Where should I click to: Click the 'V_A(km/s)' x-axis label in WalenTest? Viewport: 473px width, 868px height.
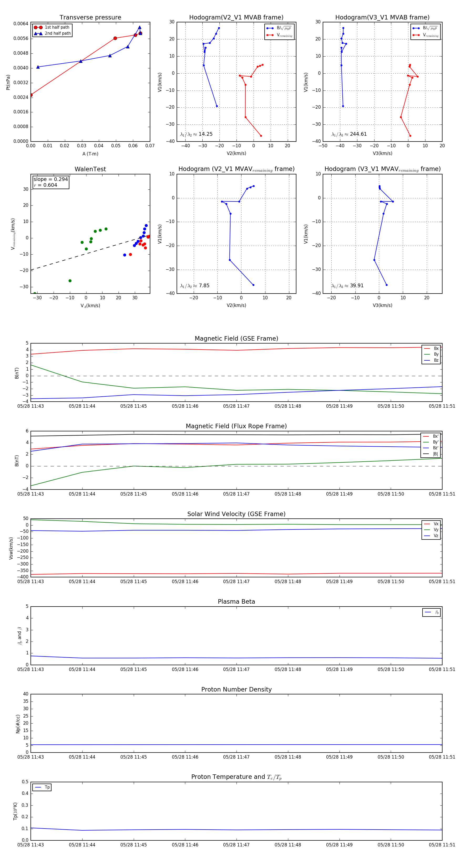click(x=90, y=306)
